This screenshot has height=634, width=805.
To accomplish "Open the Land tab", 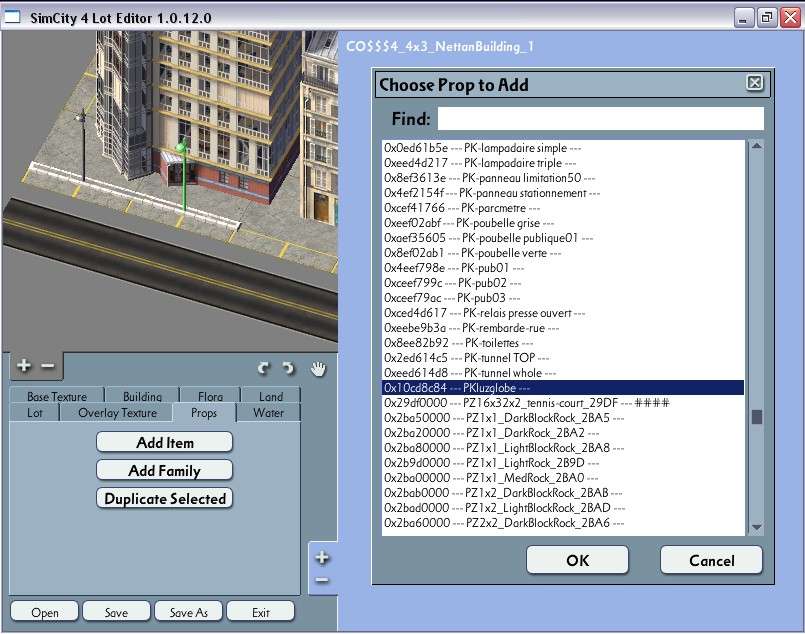I will click(x=271, y=396).
